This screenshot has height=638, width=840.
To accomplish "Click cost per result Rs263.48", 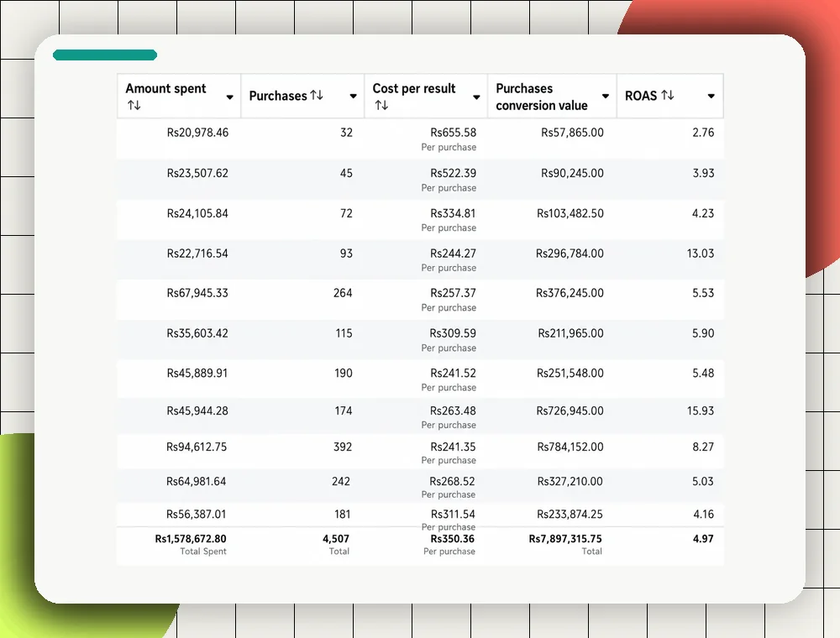I will [x=454, y=411].
